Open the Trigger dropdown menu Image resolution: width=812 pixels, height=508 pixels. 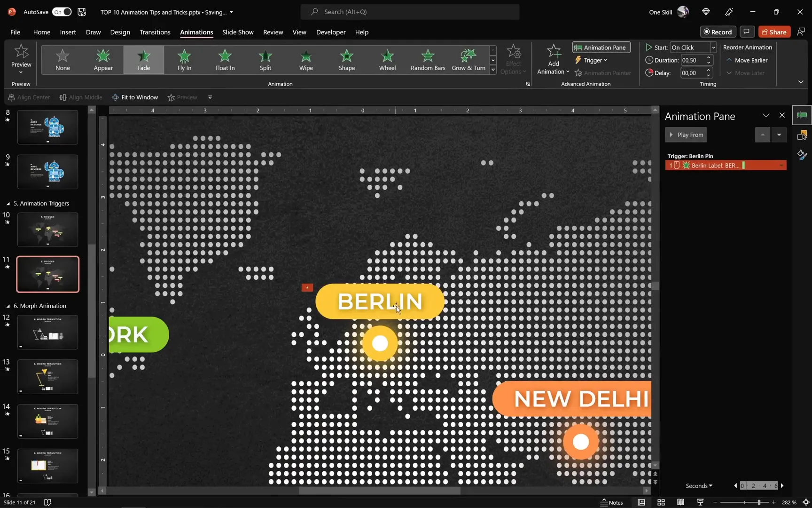coord(591,60)
